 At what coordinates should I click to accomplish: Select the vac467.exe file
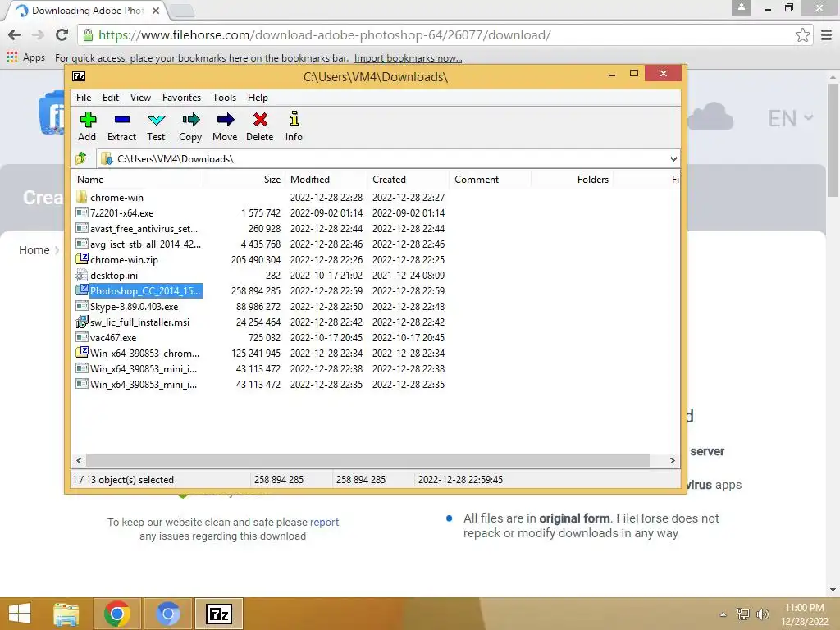tap(113, 337)
